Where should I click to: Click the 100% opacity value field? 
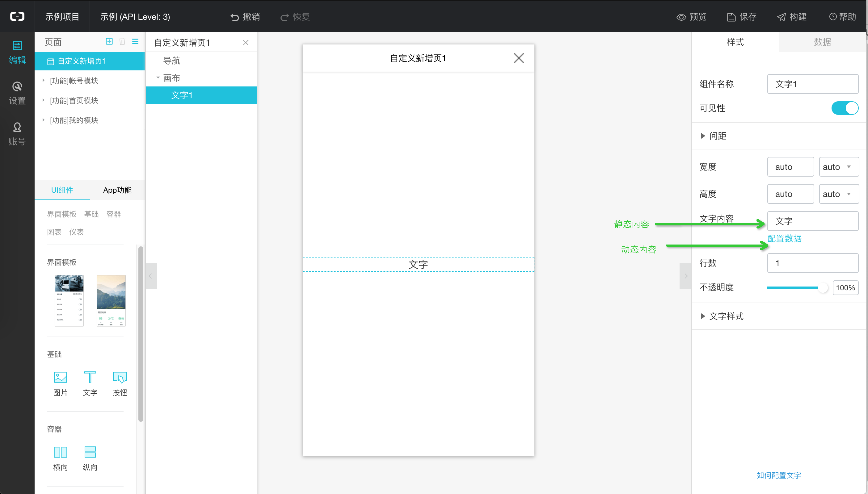[x=845, y=288]
